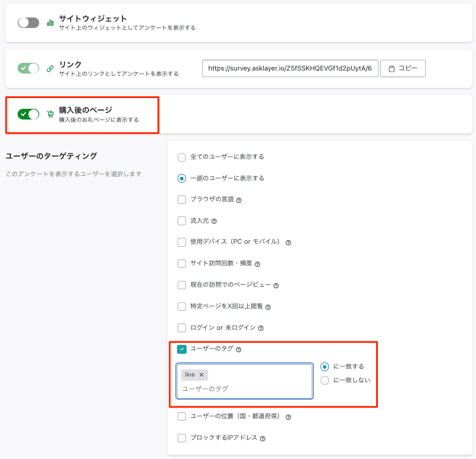Uncheck the ユーザーのタグ checkbox
The width and height of the screenshot is (476, 459).
pyautogui.click(x=182, y=349)
